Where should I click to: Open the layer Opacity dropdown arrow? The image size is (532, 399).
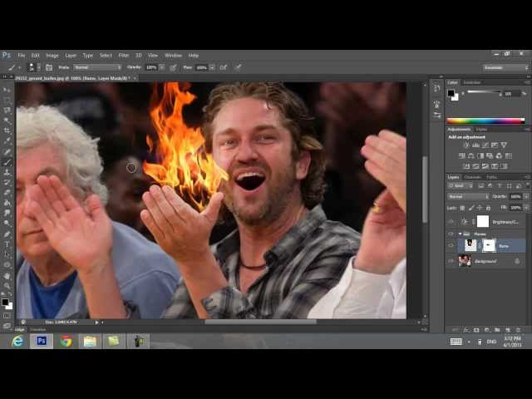tap(526, 196)
